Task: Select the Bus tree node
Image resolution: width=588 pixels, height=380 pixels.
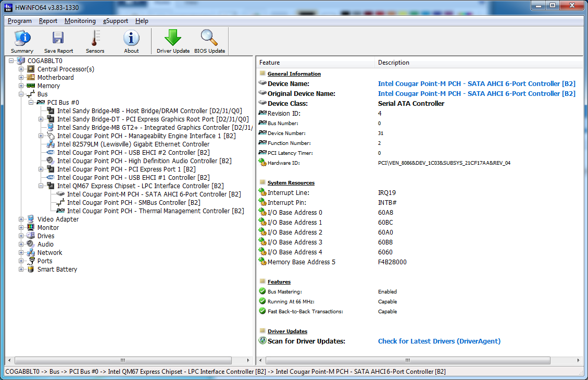Action: pyautogui.click(x=42, y=94)
